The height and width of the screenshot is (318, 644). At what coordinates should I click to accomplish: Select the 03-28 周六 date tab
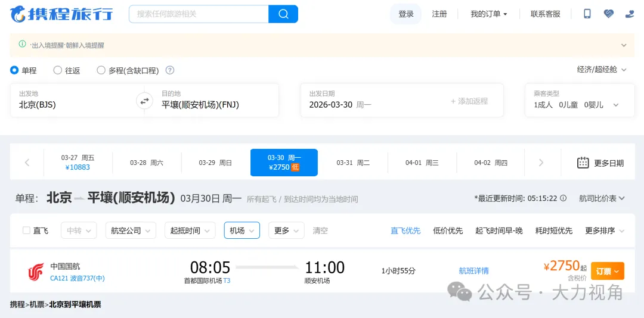[147, 163]
